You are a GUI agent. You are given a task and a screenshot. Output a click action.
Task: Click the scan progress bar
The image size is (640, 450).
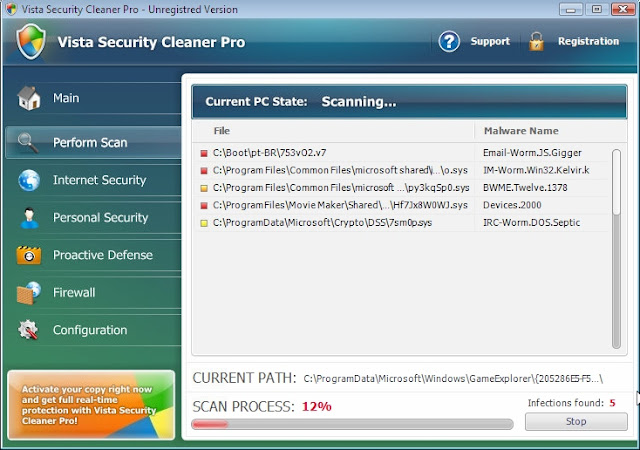tap(352, 424)
